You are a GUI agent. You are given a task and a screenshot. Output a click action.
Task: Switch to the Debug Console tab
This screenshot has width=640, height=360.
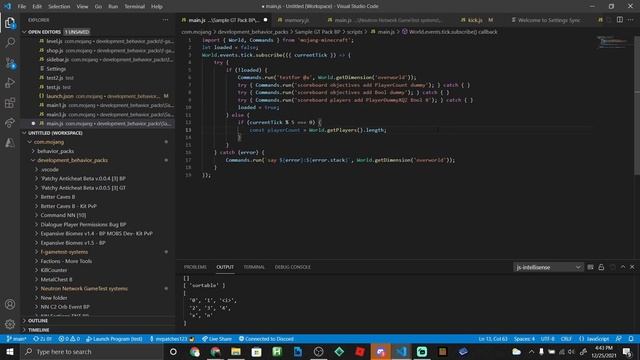[293, 267]
